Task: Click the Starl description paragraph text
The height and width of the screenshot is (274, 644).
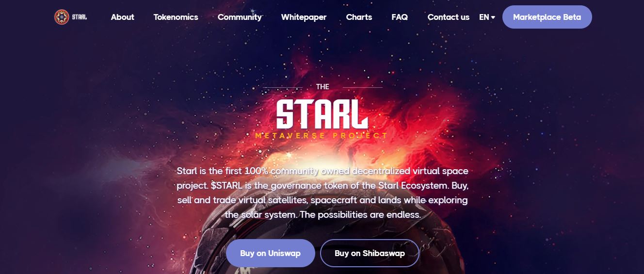Action: click(x=322, y=193)
